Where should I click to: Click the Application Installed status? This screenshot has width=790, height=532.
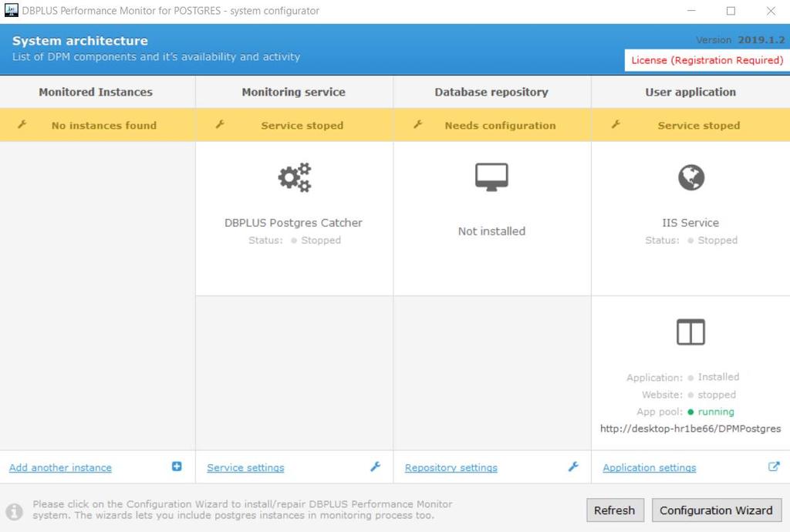[x=718, y=377]
